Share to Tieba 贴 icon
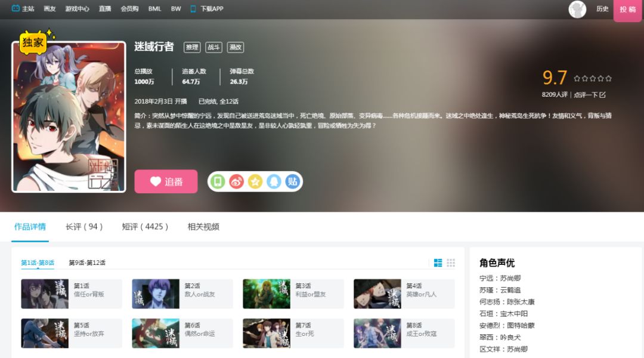The image size is (644, 358). 292,181
